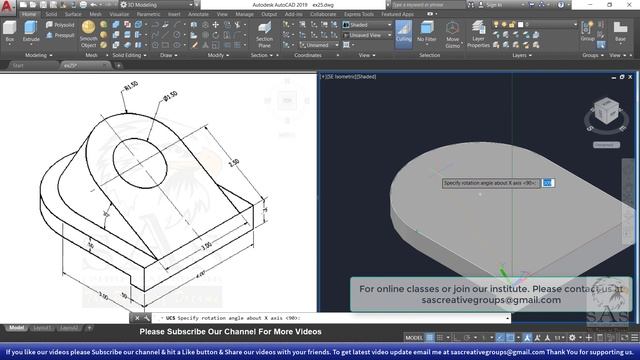Toggle layer on/off bulb for layer 0
640x360 pixels.
[496, 25]
